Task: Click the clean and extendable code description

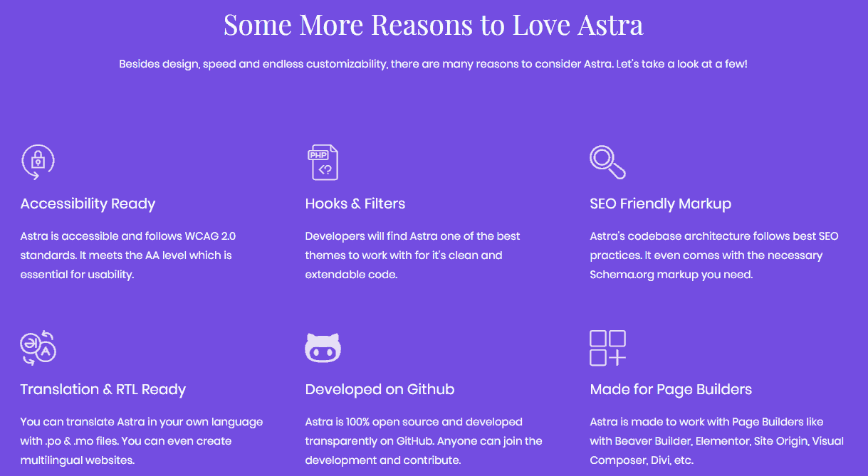Action: click(412, 255)
